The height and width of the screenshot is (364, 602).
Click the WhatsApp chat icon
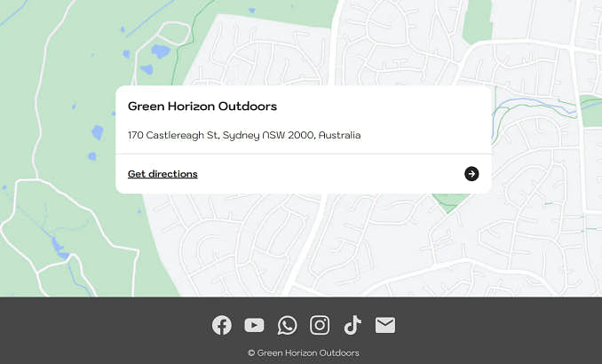coord(287,325)
